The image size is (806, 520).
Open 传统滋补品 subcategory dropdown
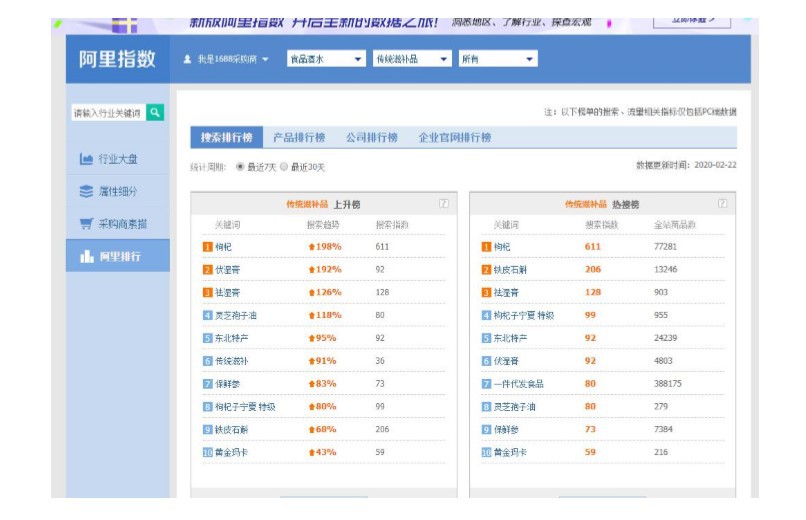point(412,59)
